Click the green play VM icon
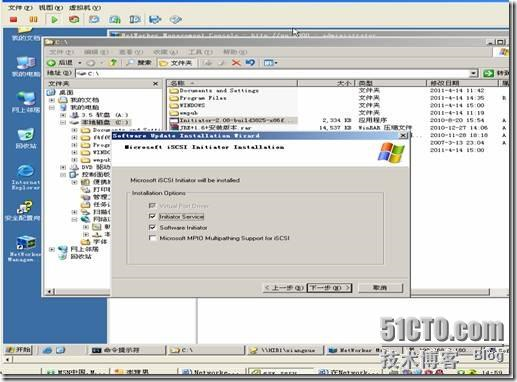 [x=54, y=20]
